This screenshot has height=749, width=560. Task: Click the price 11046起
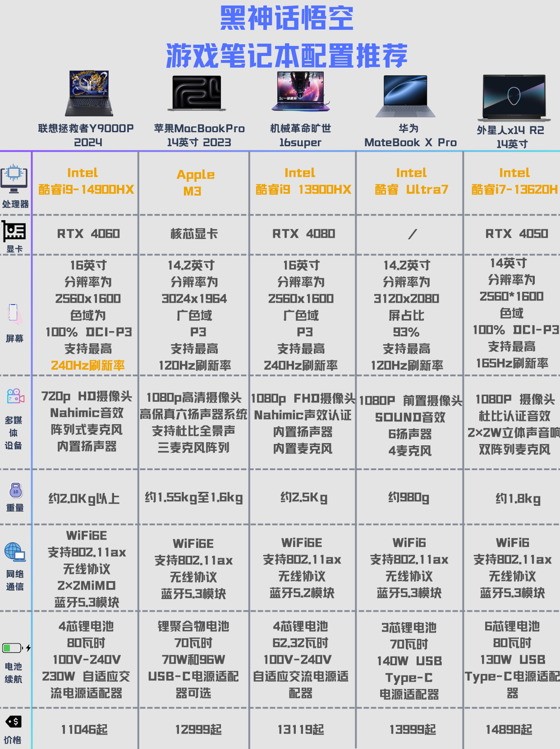(x=84, y=730)
